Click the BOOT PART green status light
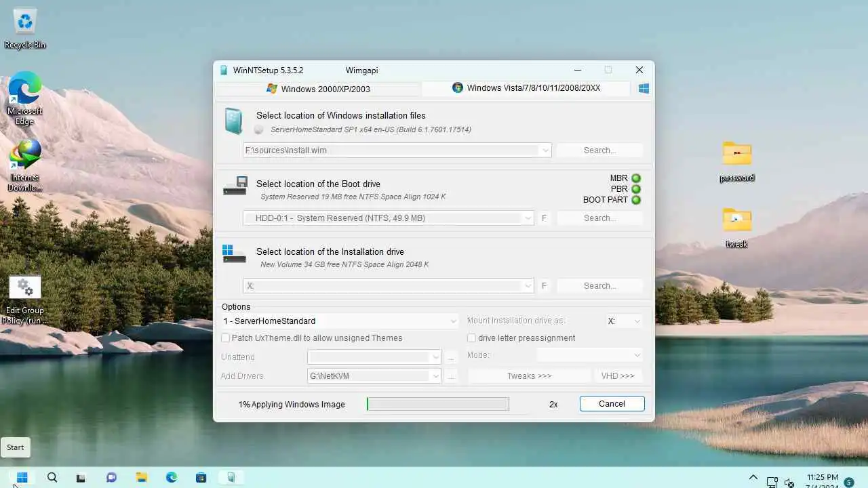868x488 pixels. coord(636,200)
